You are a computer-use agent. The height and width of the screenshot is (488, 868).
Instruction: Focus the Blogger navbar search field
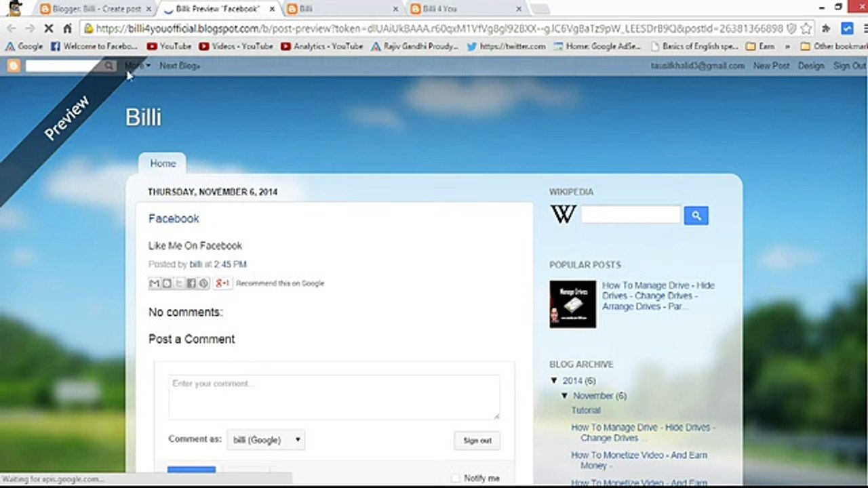pos(64,66)
